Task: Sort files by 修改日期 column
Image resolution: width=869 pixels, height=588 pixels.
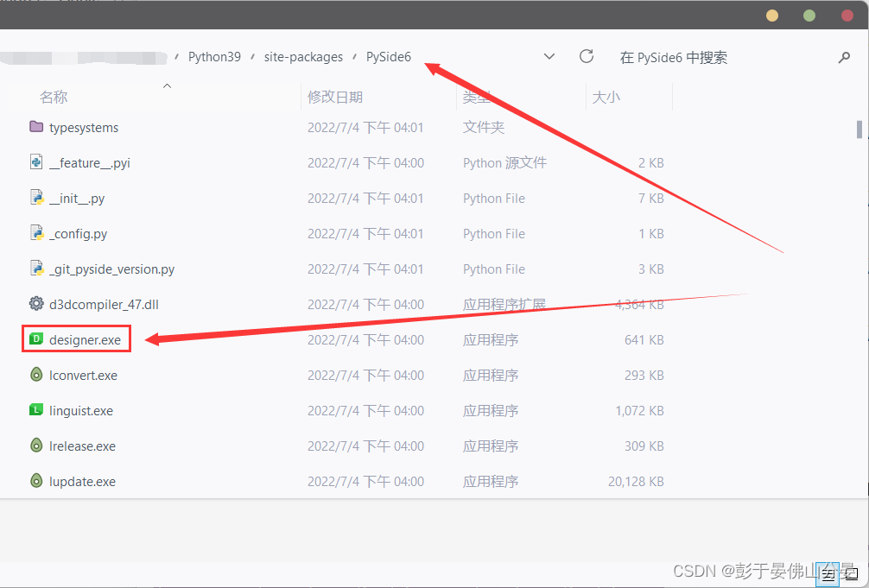Action: [x=335, y=97]
